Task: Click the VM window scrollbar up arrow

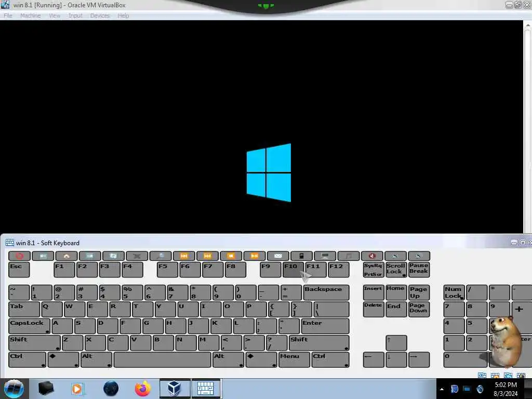Action: pyautogui.click(x=528, y=25)
